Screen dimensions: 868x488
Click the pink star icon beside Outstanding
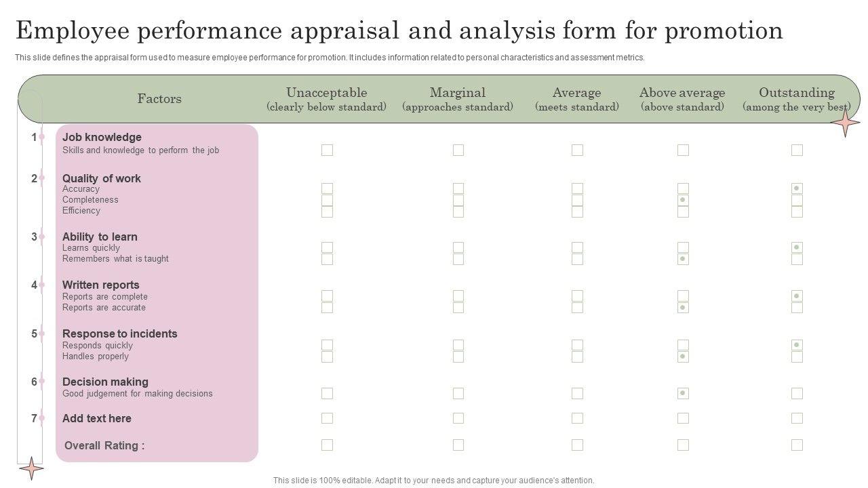click(845, 123)
